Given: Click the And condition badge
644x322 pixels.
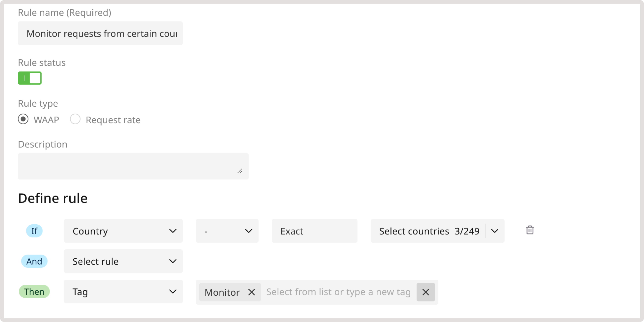Looking at the screenshot, I should (x=34, y=261).
